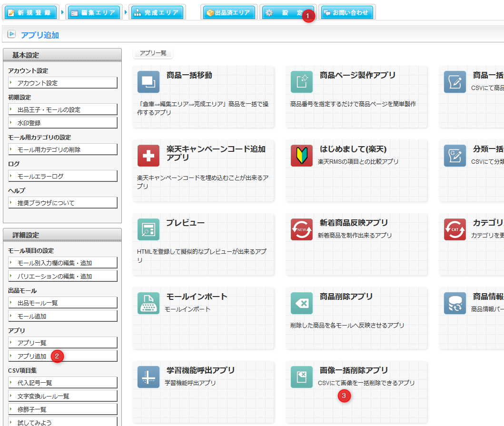This screenshot has height=426, width=504.
Task: Click 出品王子・モールの設定 in the sidebar
Action: point(63,109)
